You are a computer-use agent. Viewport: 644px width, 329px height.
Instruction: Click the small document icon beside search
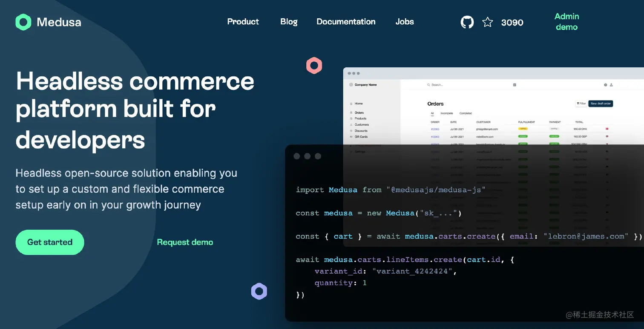[515, 85]
